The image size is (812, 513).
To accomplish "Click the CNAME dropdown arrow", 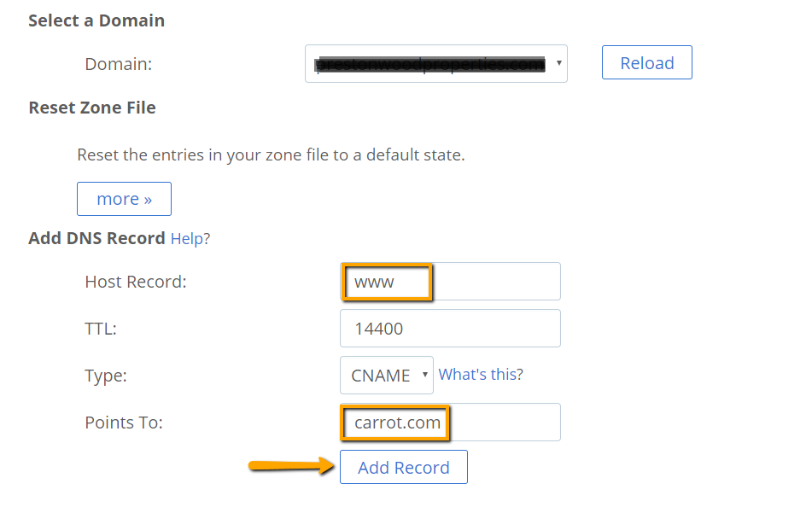I will (x=424, y=375).
